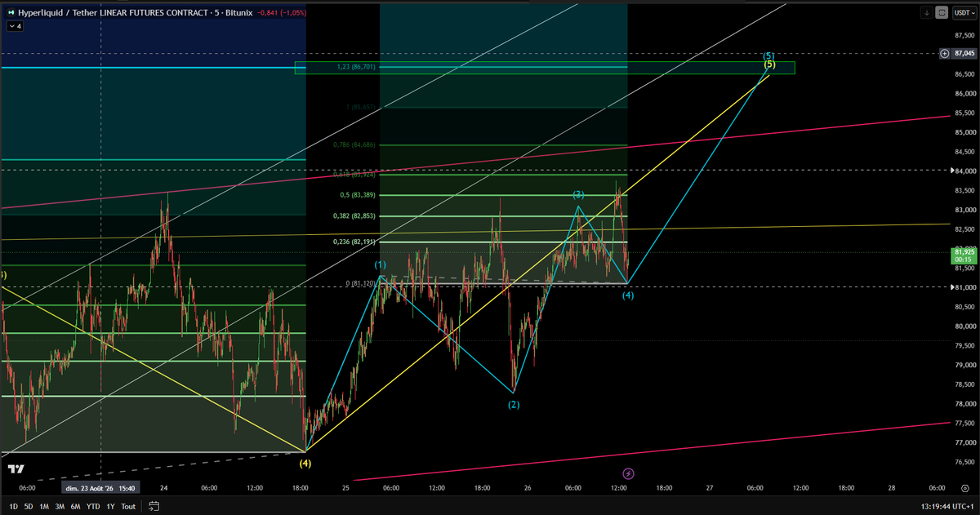Click the Hyperliquid symbol logo icon

10,12
